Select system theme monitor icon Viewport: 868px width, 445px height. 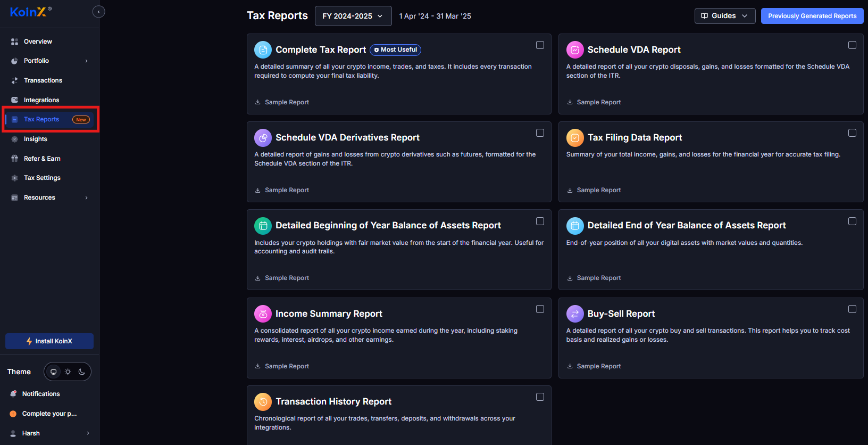click(53, 372)
